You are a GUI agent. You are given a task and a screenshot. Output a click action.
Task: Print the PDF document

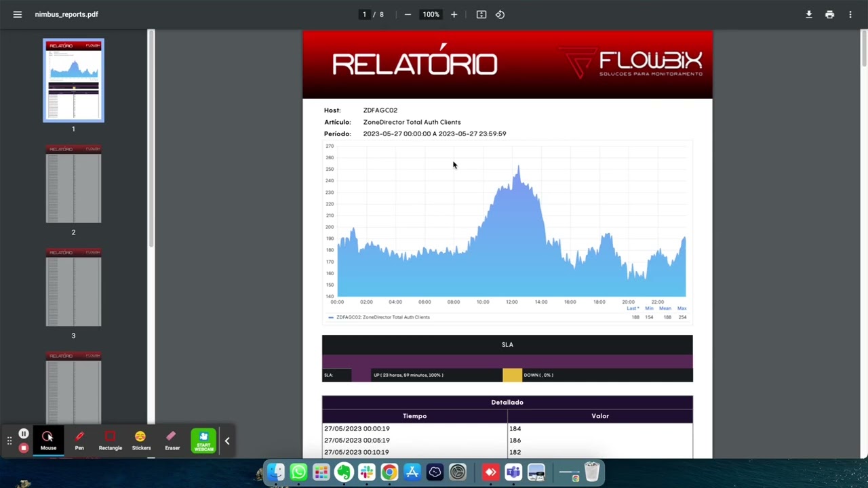tap(829, 14)
